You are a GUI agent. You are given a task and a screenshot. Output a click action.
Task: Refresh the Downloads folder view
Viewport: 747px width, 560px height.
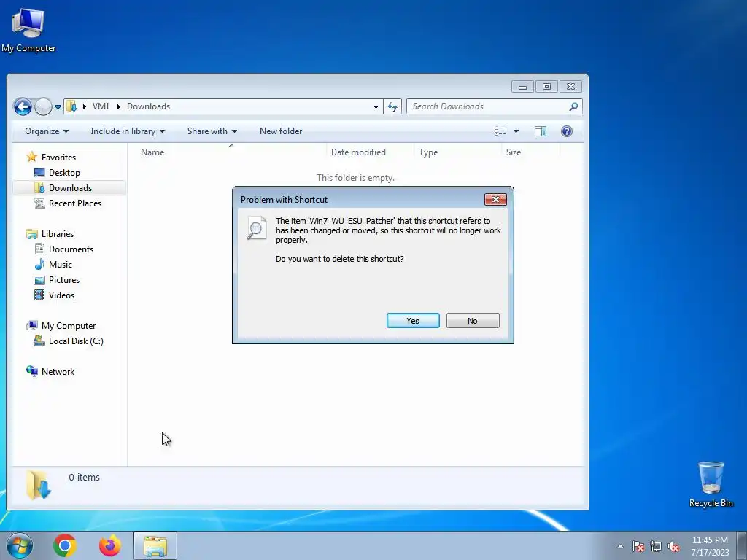[x=392, y=106]
